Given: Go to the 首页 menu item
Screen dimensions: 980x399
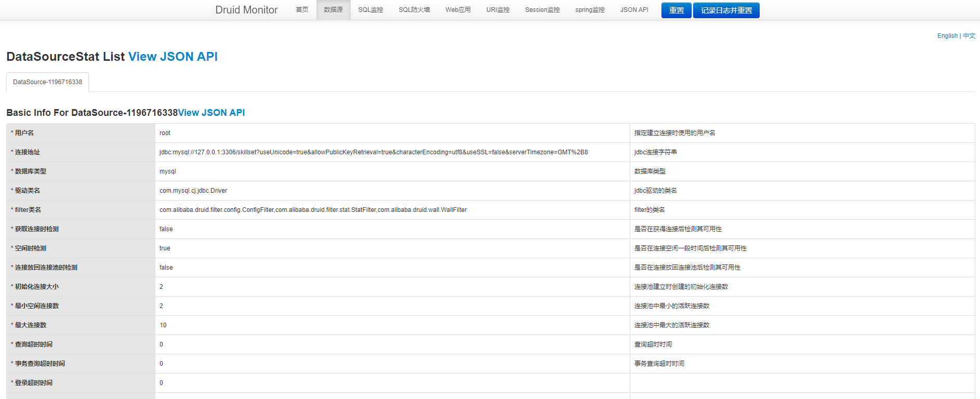Looking at the screenshot, I should tap(302, 10).
